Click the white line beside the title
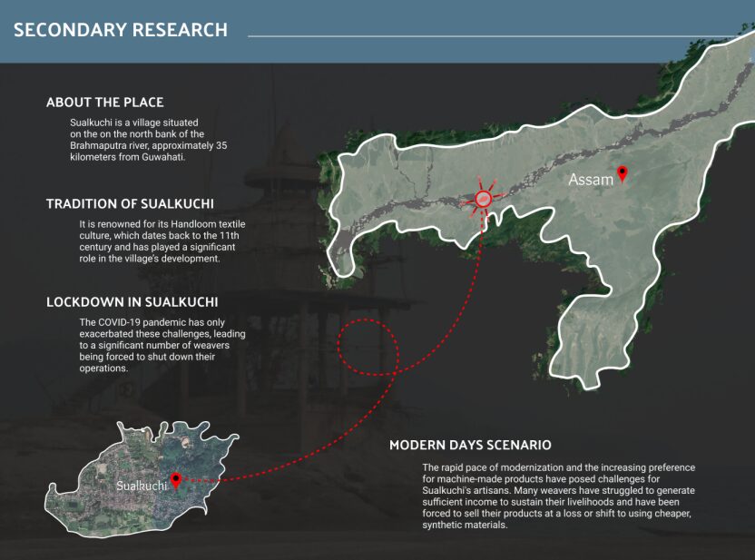The width and height of the screenshot is (755, 560). click(499, 36)
